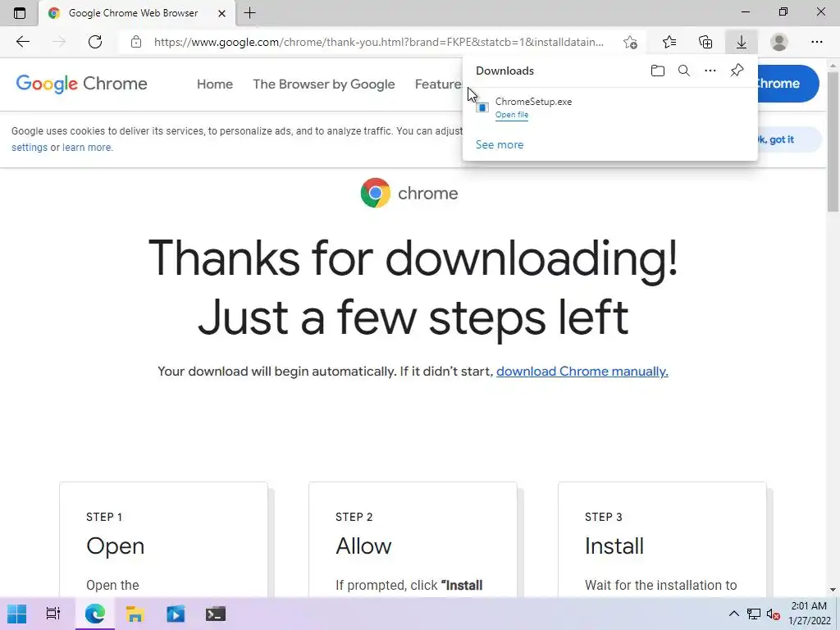840x630 pixels.
Task: Open the Features menu item
Action: (439, 84)
